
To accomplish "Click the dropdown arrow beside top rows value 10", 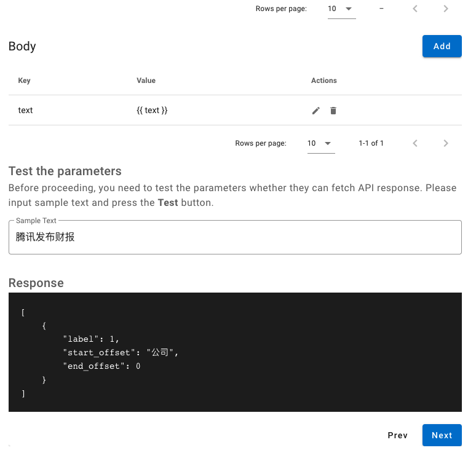I will pos(349,9).
